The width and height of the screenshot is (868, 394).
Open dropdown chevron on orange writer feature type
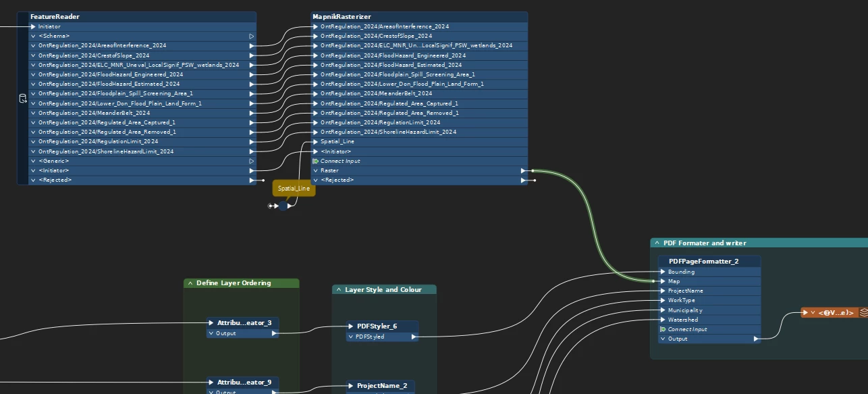click(813, 313)
